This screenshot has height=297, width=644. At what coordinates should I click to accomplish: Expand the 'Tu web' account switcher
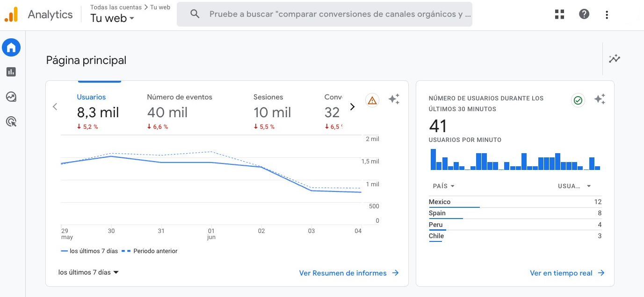click(111, 18)
